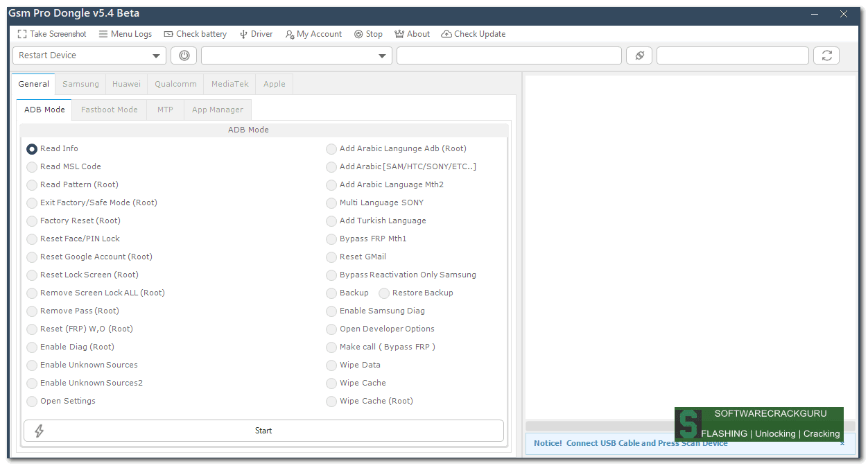Open the Driver toolbar item
This screenshot has width=868, height=466.
[x=256, y=34]
